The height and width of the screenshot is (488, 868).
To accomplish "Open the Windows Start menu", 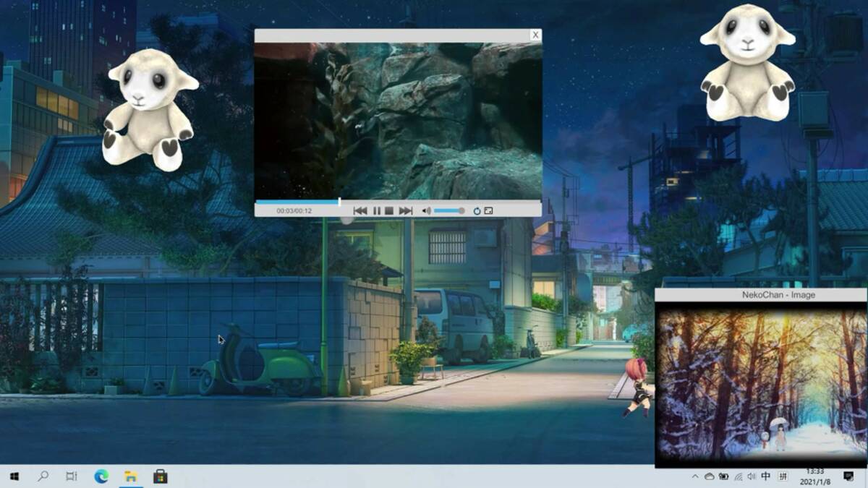I will 14,476.
